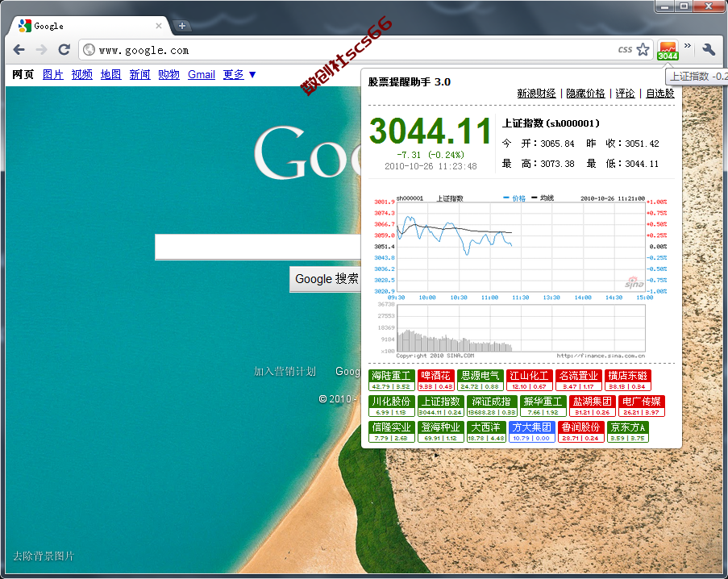Click the previous close value 3051.42
Viewport: 728px width, 579px height.
pyautogui.click(x=642, y=144)
